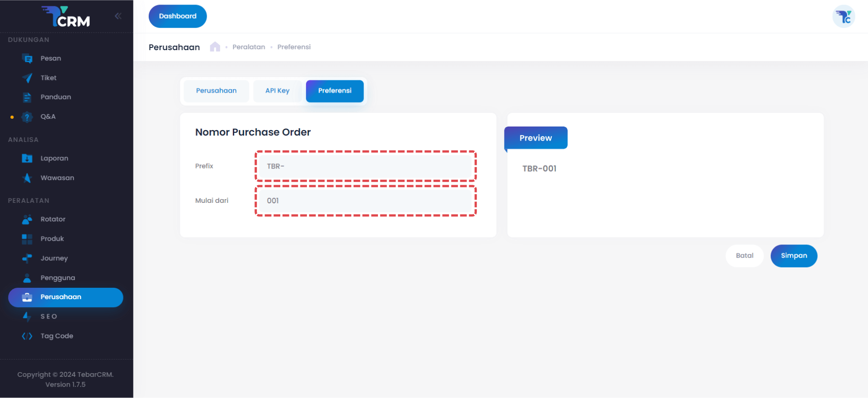
Task: Click the Batal cancel button
Action: (744, 256)
